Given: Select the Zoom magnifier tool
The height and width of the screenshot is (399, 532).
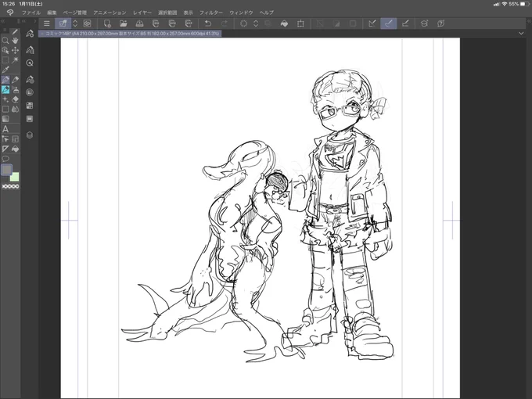Looking at the screenshot, I should point(5,41).
